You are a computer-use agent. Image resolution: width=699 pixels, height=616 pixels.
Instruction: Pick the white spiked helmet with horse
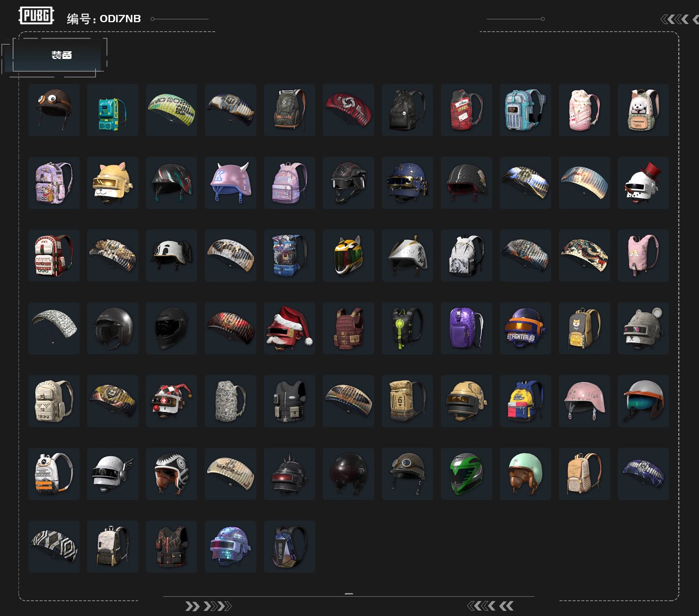pyautogui.click(x=407, y=255)
